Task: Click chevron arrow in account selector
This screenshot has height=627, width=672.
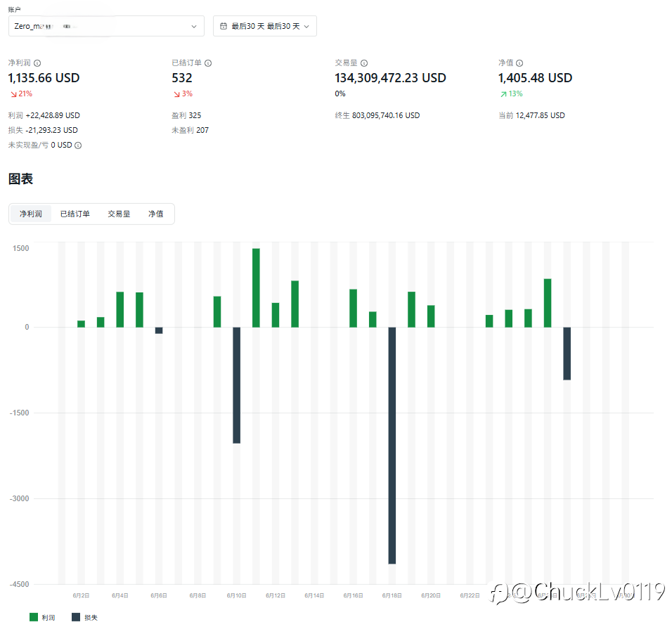Action: coord(194,26)
